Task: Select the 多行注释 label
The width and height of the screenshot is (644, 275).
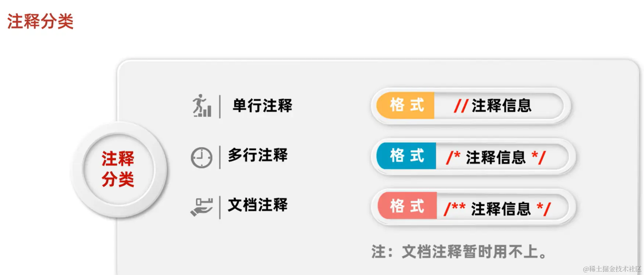Action: (258, 155)
